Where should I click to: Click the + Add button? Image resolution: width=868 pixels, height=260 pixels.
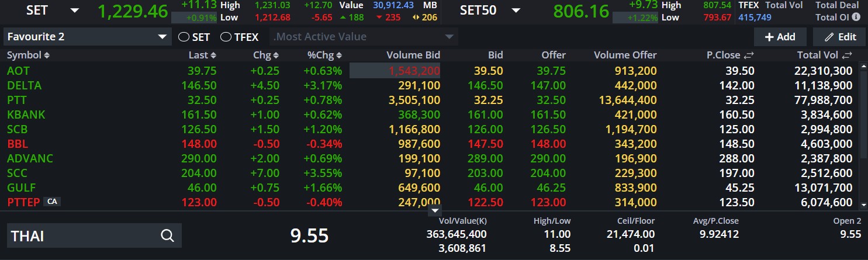click(x=780, y=37)
